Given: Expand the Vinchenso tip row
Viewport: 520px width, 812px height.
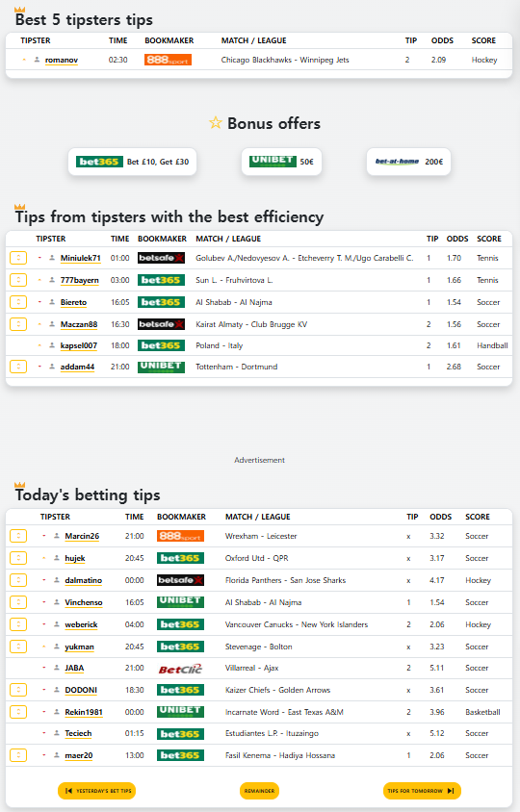Looking at the screenshot, I should (x=18, y=602).
